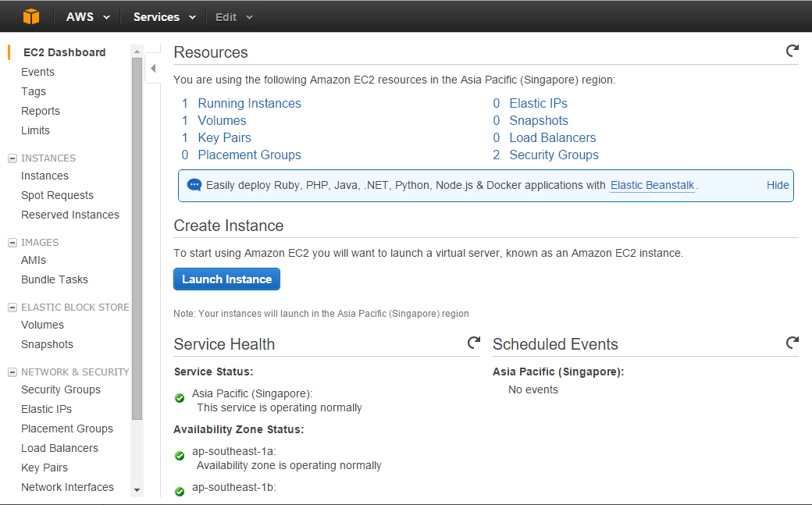Open Placement Groups in the sidebar
This screenshot has height=505, width=812.
67,429
